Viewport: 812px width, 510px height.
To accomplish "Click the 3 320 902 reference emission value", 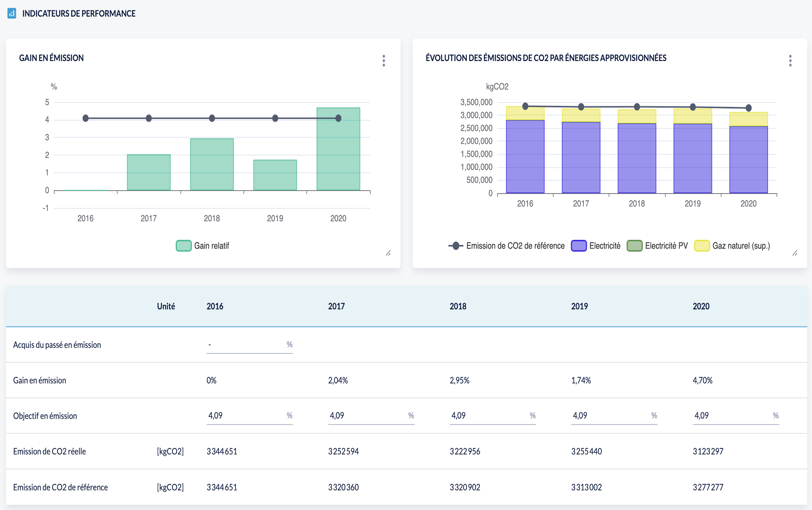I will coord(465,487).
